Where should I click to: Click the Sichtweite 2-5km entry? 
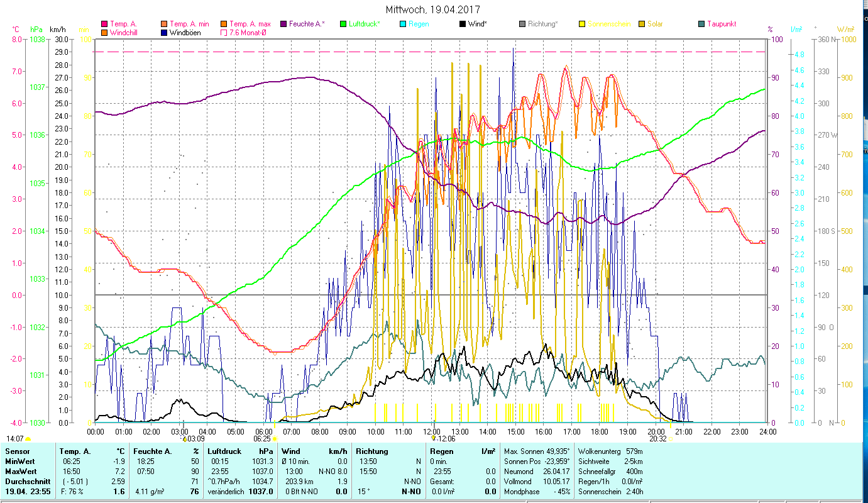(x=610, y=462)
